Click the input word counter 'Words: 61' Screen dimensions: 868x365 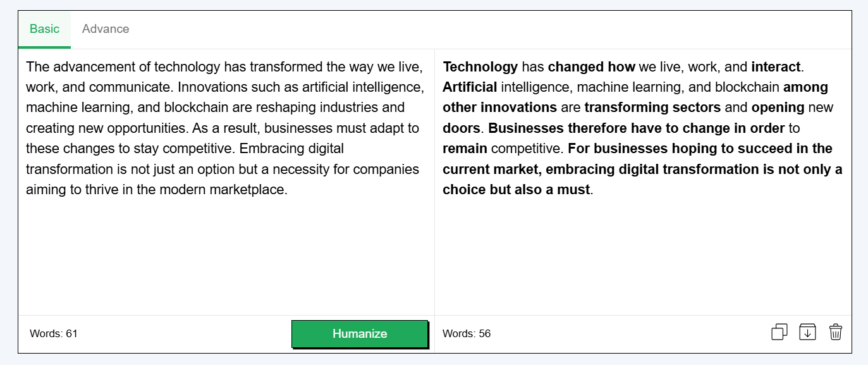54,333
